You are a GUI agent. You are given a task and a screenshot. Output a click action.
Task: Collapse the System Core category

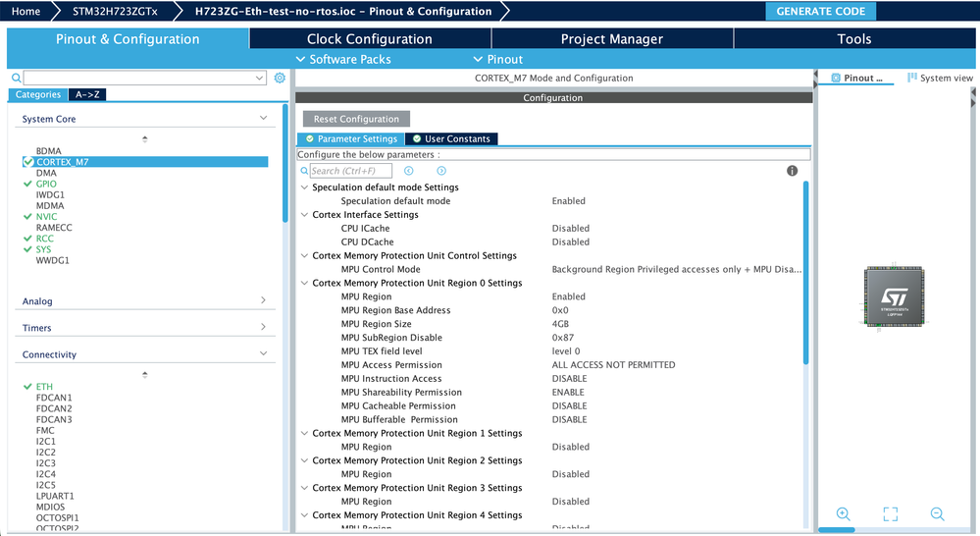[263, 118]
